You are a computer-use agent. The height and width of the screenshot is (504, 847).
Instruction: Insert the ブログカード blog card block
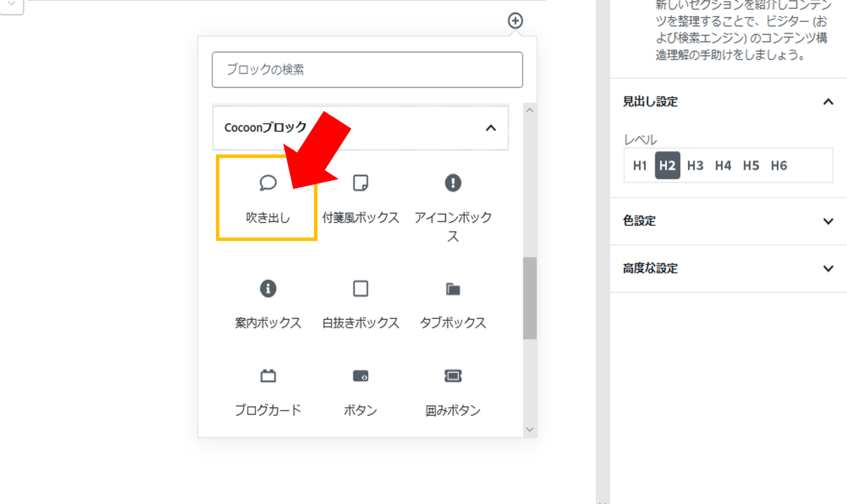coord(268,392)
